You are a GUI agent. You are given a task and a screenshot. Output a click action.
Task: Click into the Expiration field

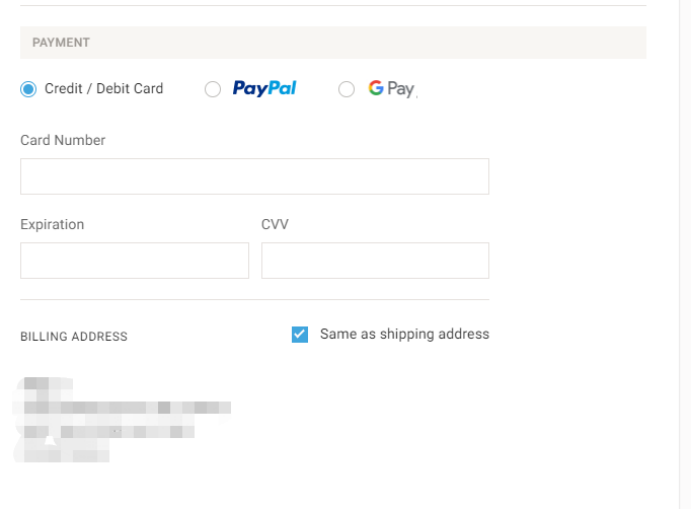pos(135,260)
